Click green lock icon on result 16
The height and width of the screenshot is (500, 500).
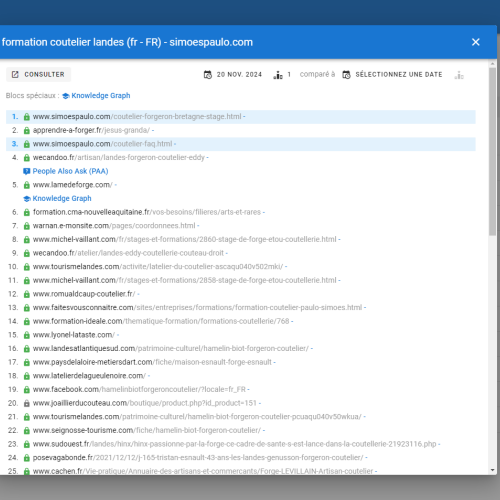(27, 349)
